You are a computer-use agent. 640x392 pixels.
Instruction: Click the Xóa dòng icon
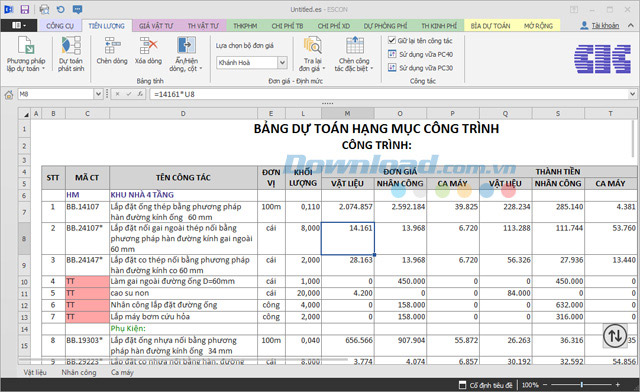click(x=149, y=51)
